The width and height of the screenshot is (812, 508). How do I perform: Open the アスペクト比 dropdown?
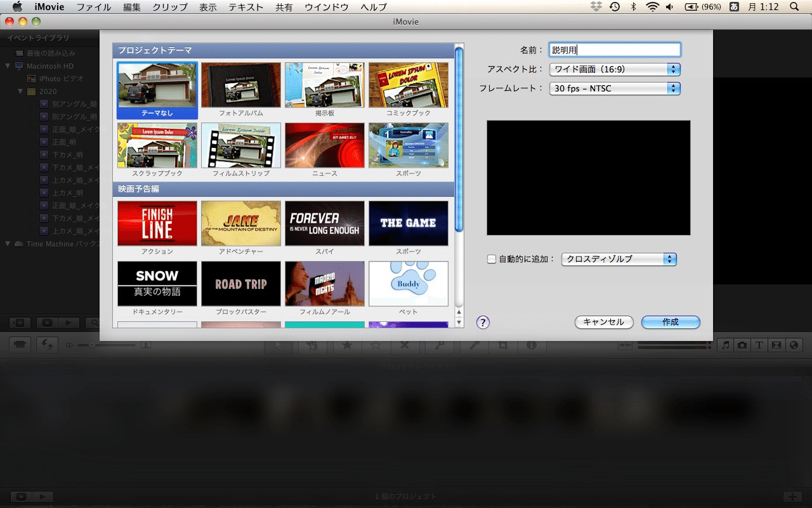[x=615, y=69]
